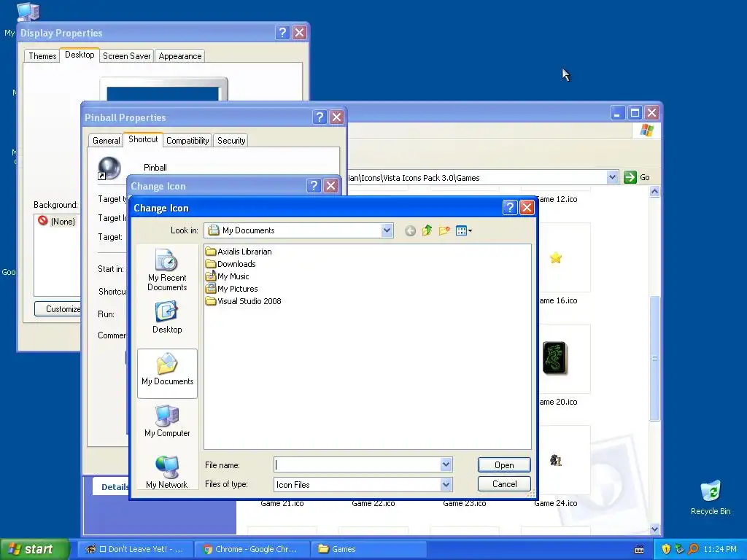Switch to Games taskbar button
The height and width of the screenshot is (560, 747).
coord(368,549)
